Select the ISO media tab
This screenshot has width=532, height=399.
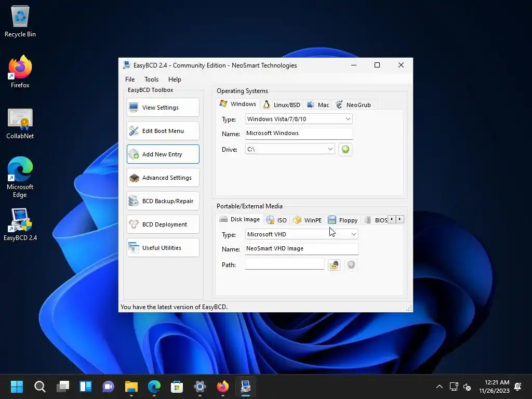pos(276,220)
